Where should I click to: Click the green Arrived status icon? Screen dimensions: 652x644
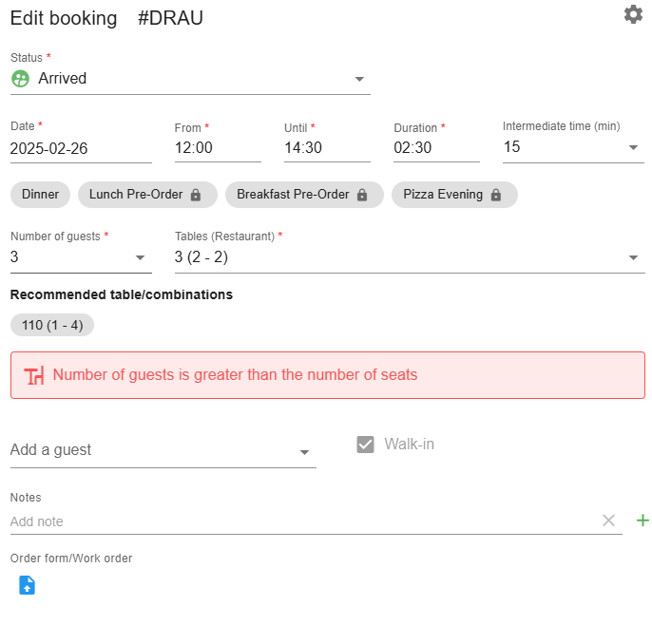click(20, 79)
